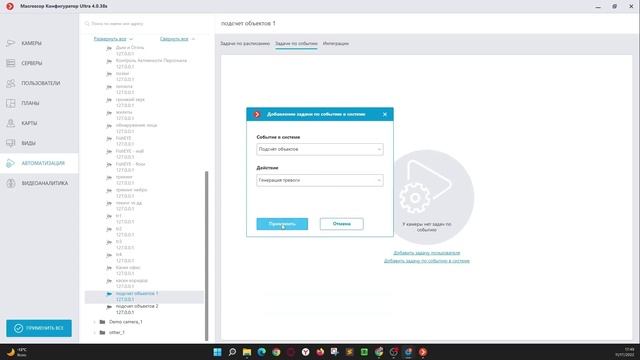The image size is (640, 360).
Task: Open Windows Start menu
Action: pyautogui.click(x=218, y=352)
